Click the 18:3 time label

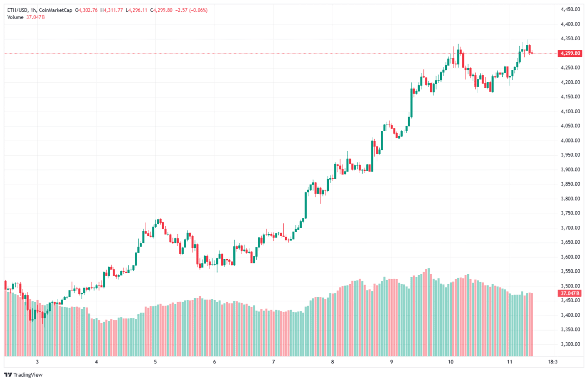[552, 361]
